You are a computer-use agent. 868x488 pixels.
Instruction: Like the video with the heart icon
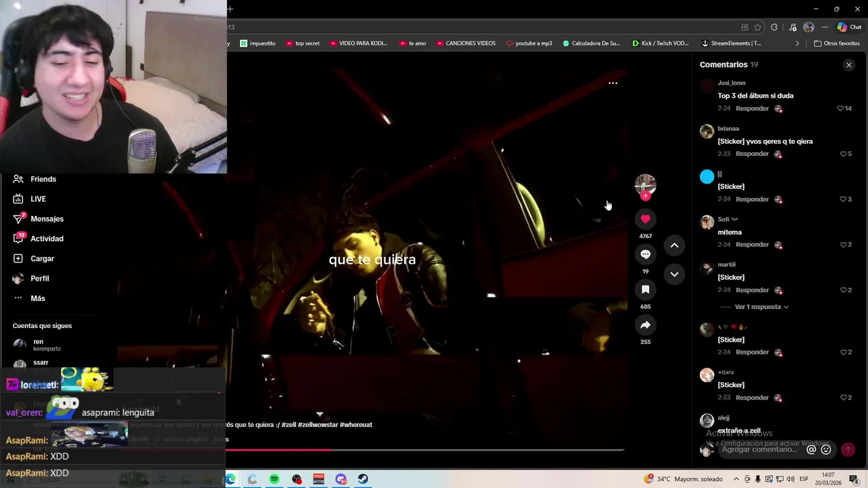[646, 219]
